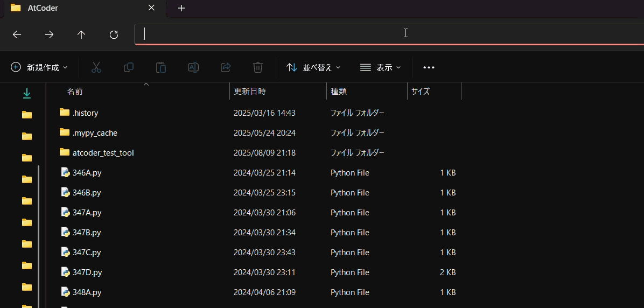The height and width of the screenshot is (308, 644).
Task: Select the AtCoder tab
Action: pos(84,8)
